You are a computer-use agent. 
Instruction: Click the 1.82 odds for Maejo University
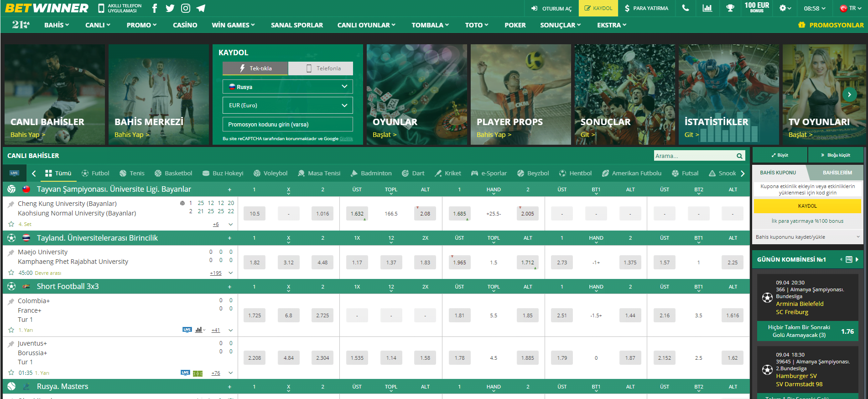click(255, 262)
